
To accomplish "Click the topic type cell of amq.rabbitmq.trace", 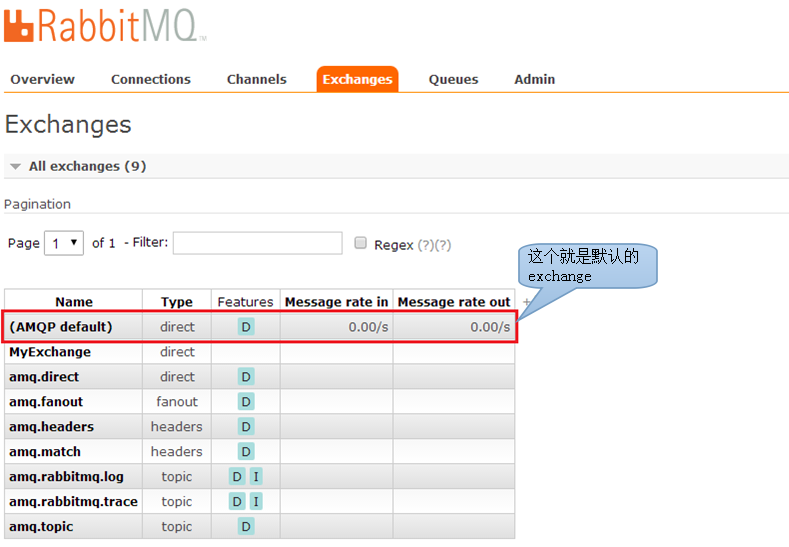I will (x=177, y=502).
